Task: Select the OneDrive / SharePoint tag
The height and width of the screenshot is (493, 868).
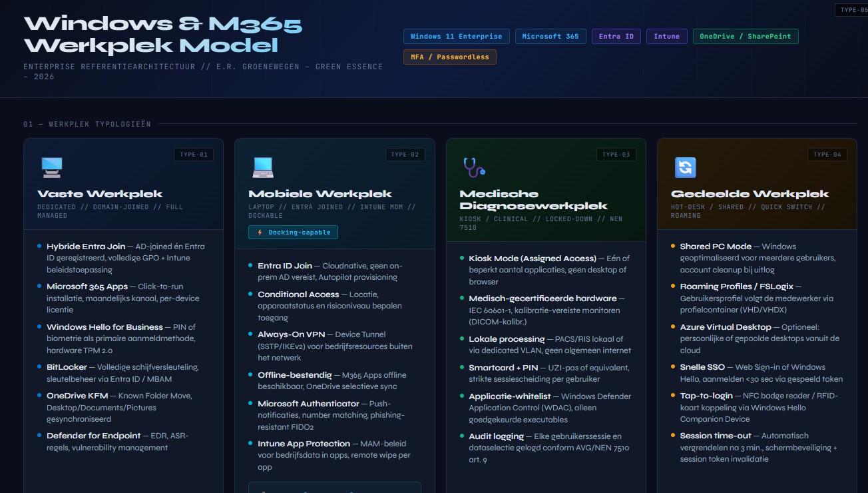Action: [746, 37]
